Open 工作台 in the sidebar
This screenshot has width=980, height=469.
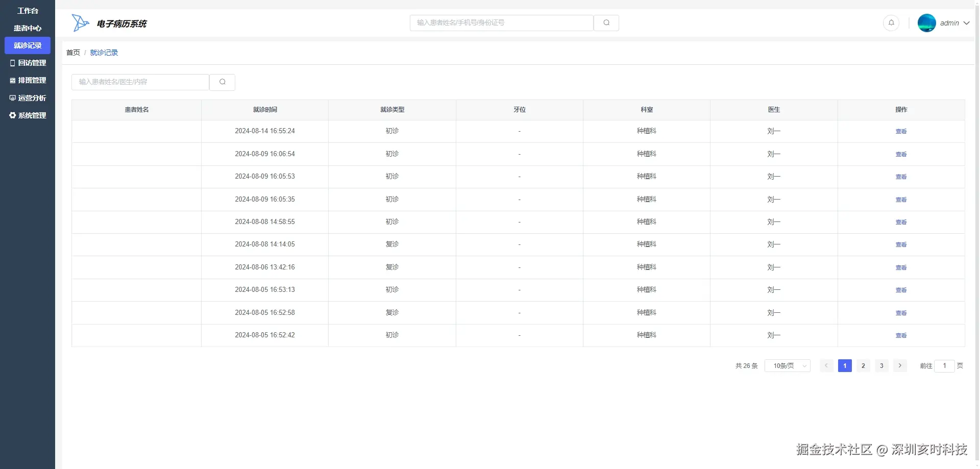point(28,11)
